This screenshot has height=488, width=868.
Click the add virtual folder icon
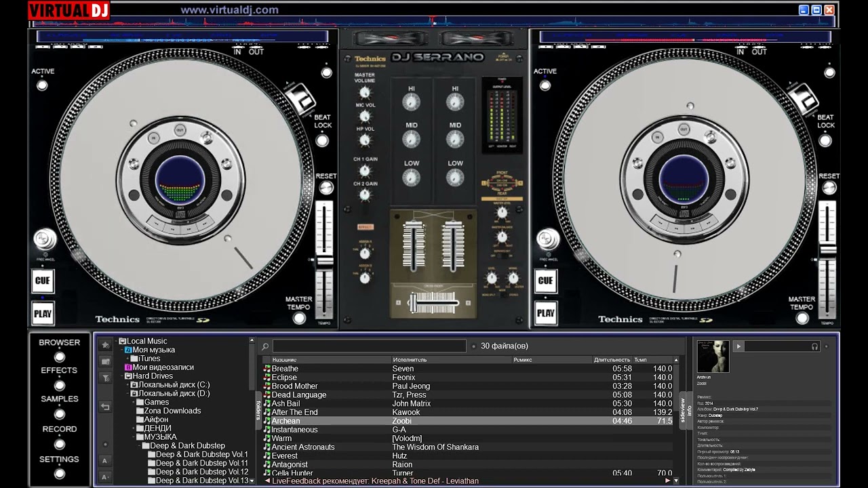(x=105, y=361)
